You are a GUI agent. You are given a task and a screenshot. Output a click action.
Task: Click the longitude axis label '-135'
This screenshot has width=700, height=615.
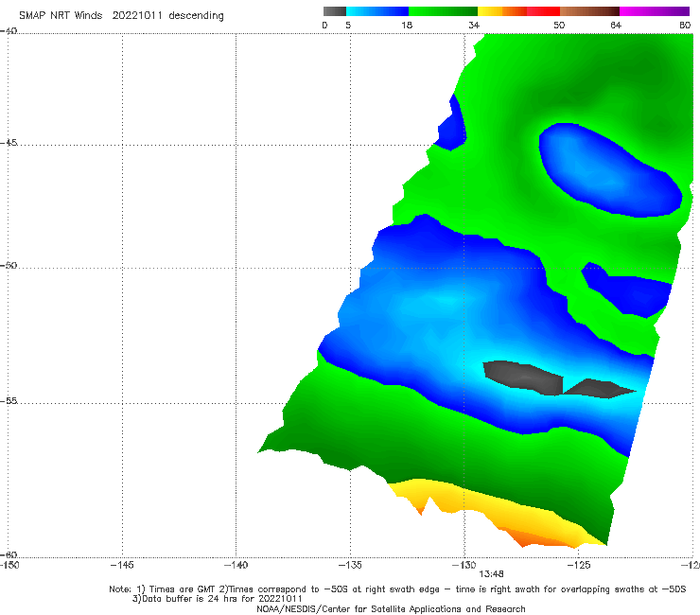coord(350,565)
